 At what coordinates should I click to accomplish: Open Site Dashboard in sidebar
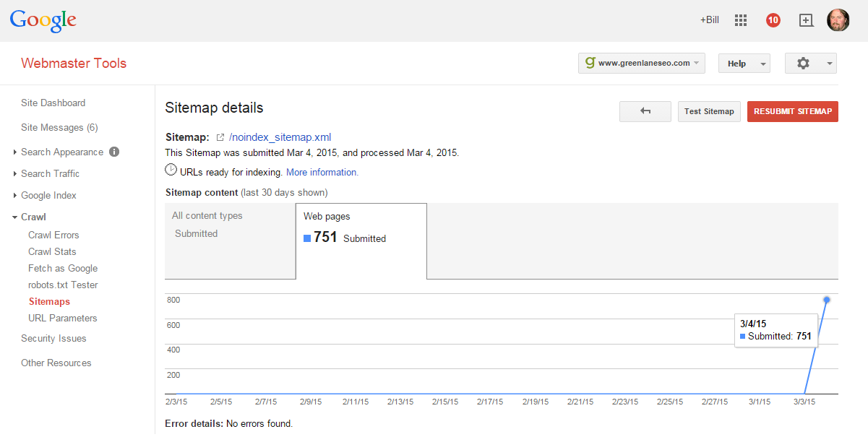pyautogui.click(x=53, y=103)
